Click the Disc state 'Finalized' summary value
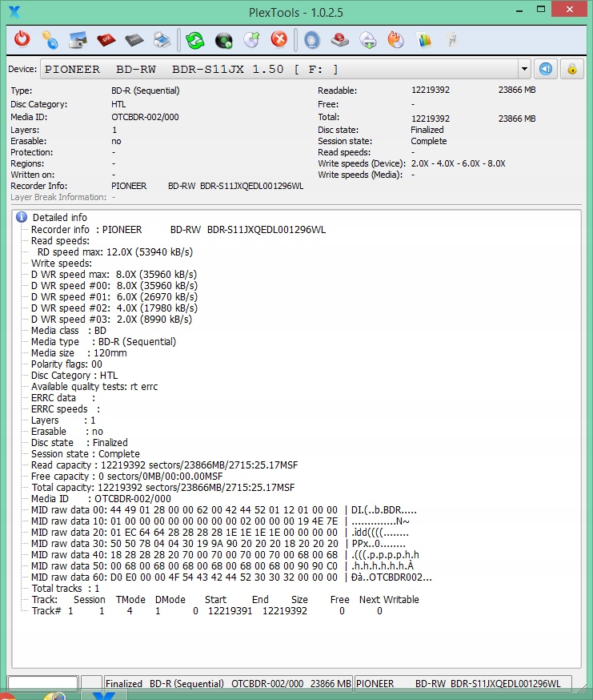The height and width of the screenshot is (700, 593). 427,130
